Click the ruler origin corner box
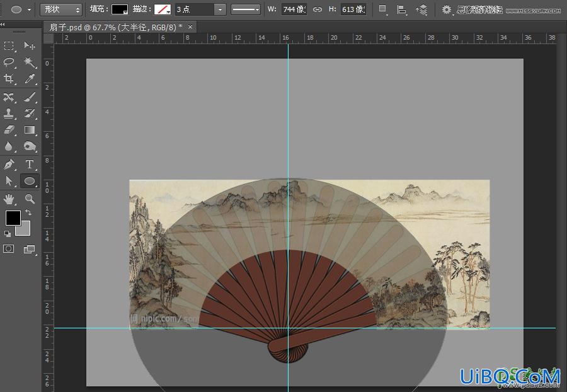Viewport: 567px width, 392px height. pos(49,38)
